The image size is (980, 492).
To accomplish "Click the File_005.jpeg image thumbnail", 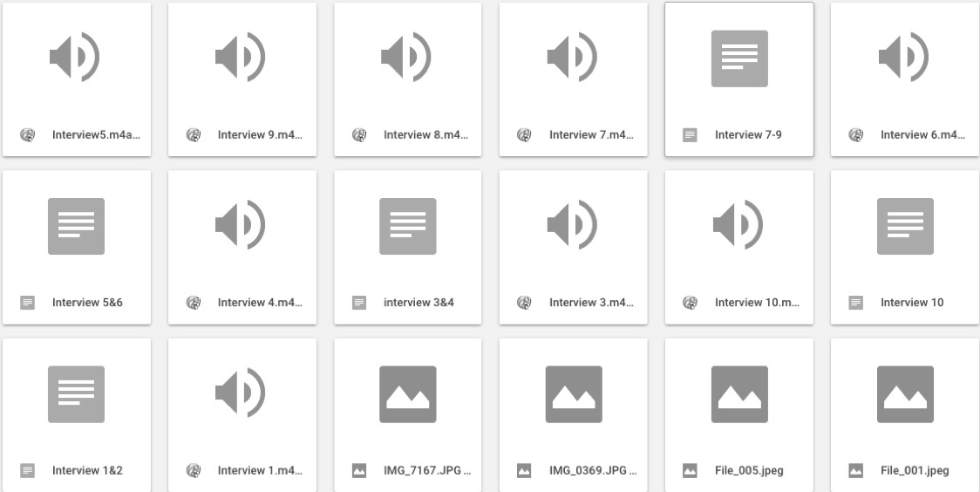I will point(739,394).
